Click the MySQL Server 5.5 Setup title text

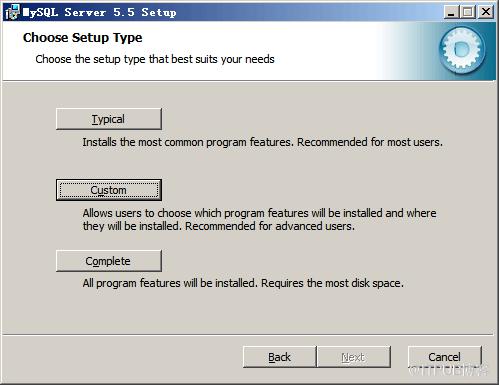point(99,13)
